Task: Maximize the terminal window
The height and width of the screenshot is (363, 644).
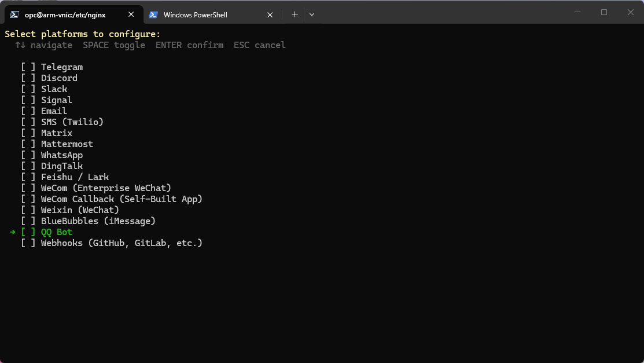Action: point(603,12)
